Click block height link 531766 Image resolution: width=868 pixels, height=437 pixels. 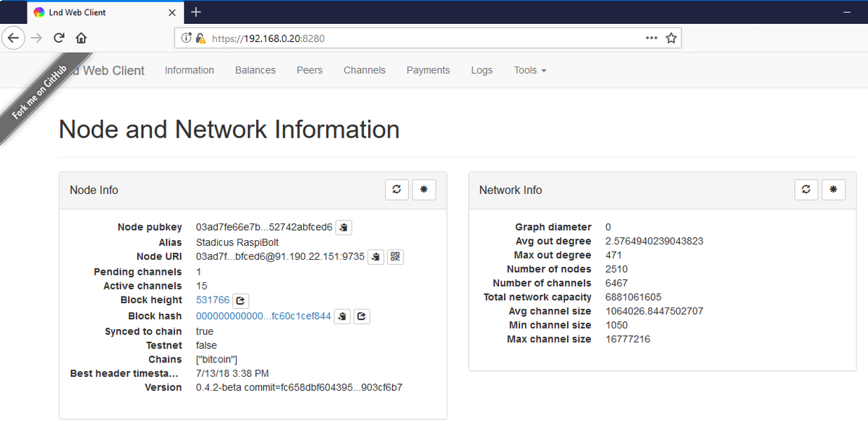(213, 300)
